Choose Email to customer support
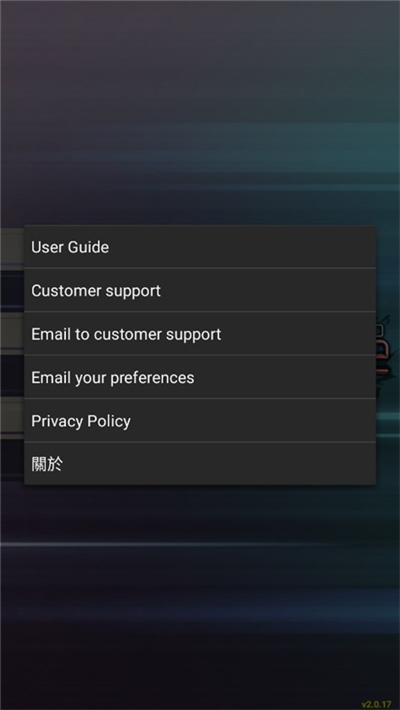Screen dimensions: 400x710 tap(200, 334)
